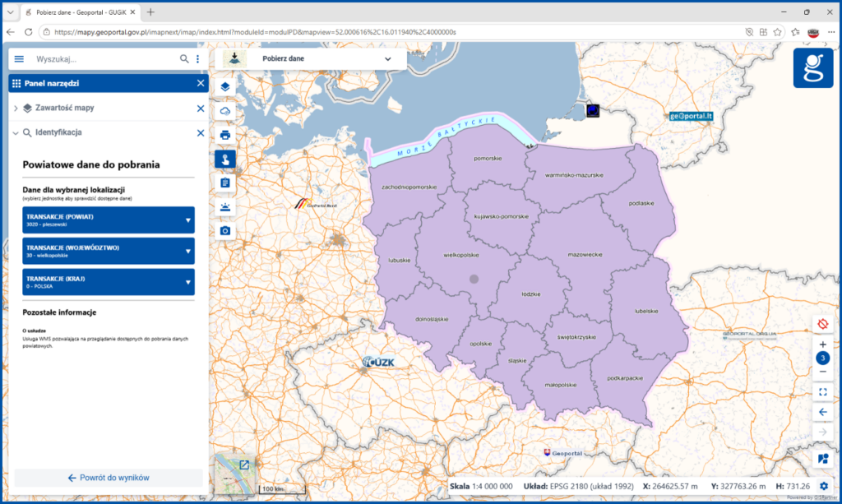Screen dimensions: 842x504
Task: Close the Panel narzędzi panel
Action: pyautogui.click(x=201, y=83)
